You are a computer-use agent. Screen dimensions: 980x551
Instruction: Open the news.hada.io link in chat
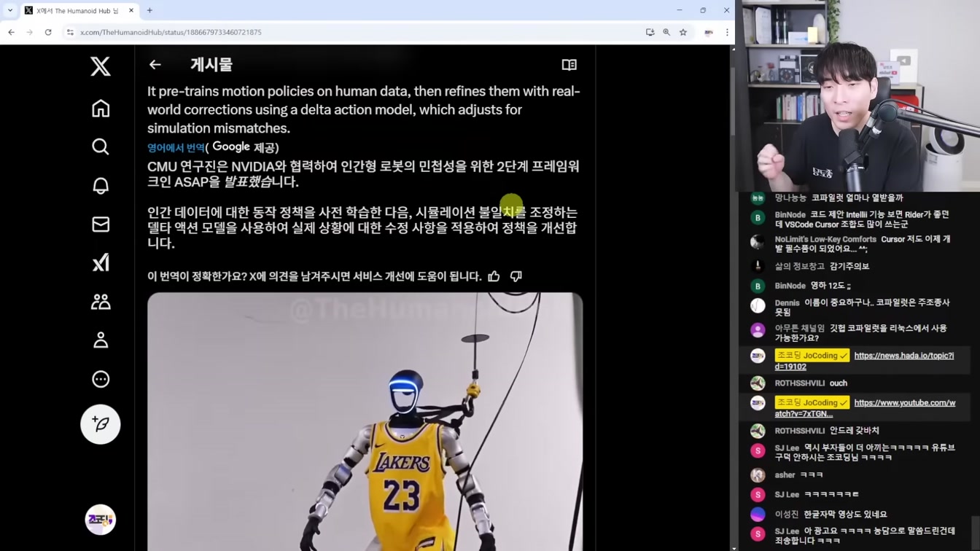point(864,361)
